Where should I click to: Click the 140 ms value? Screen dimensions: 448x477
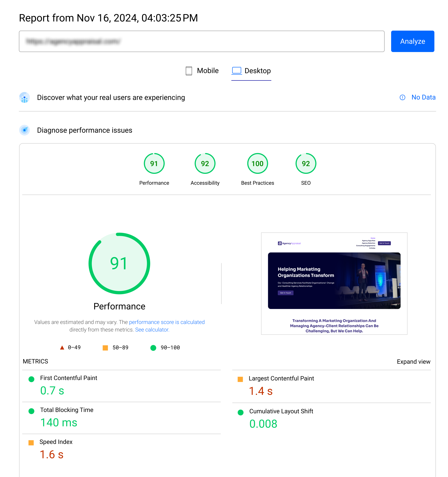click(59, 422)
